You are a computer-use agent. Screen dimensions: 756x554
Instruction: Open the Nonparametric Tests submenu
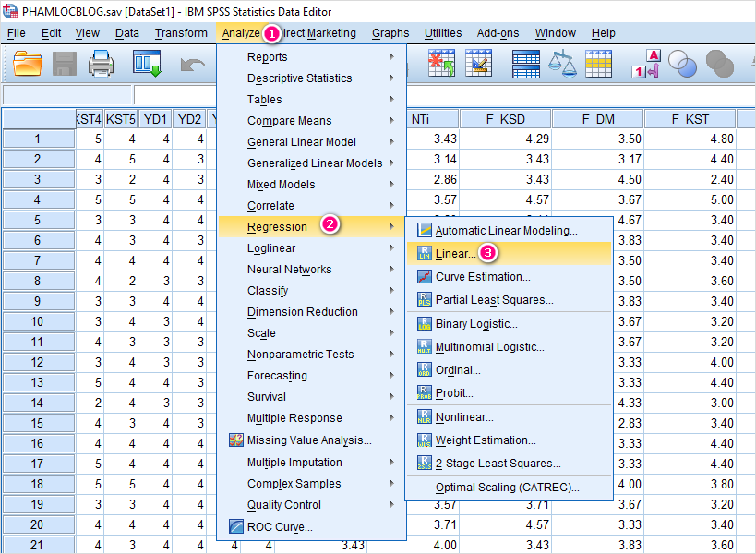[x=300, y=355]
